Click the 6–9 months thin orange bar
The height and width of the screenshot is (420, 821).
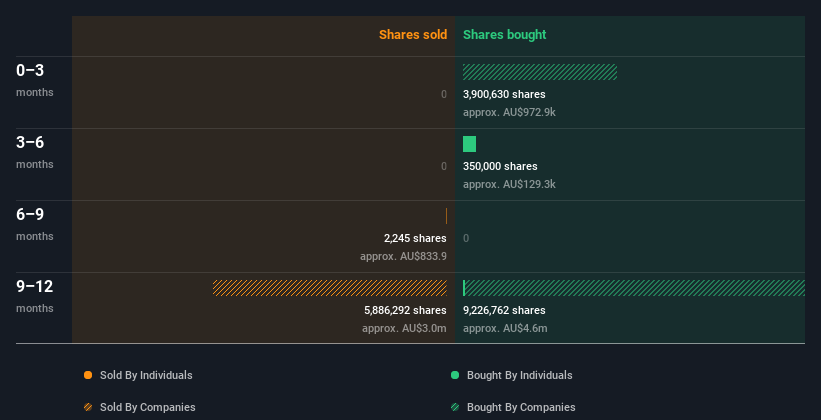click(x=446, y=216)
